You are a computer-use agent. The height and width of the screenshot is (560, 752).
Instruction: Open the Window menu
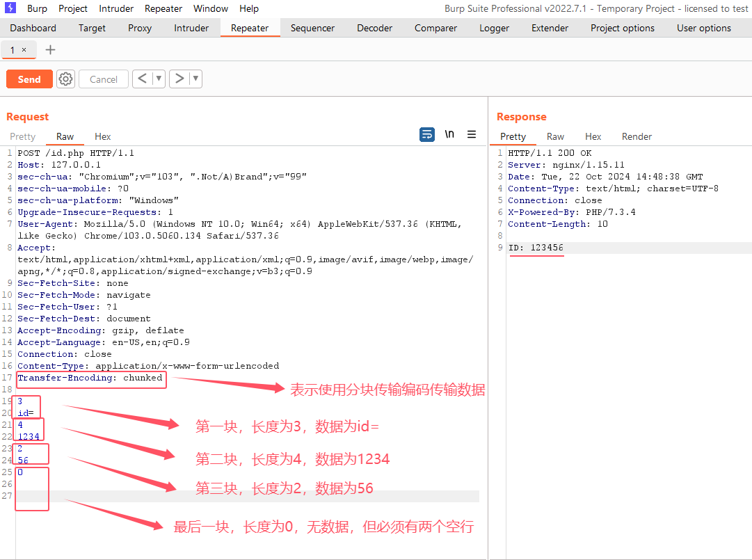coord(211,8)
